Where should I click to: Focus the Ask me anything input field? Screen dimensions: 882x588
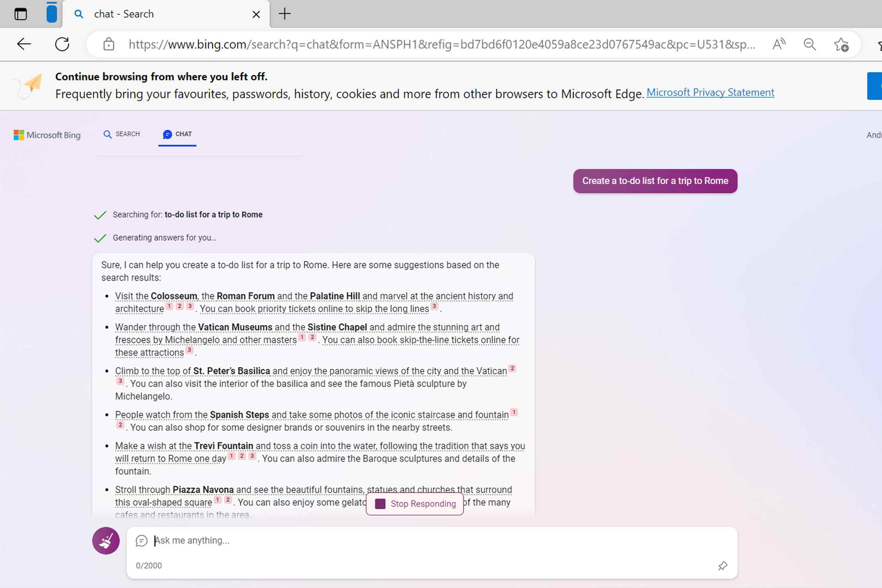431,541
